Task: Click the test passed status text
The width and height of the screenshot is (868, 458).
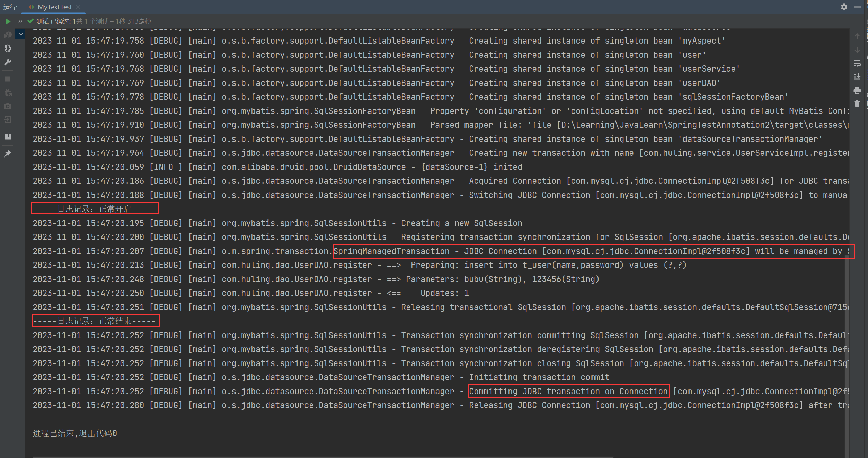Action: [94, 21]
